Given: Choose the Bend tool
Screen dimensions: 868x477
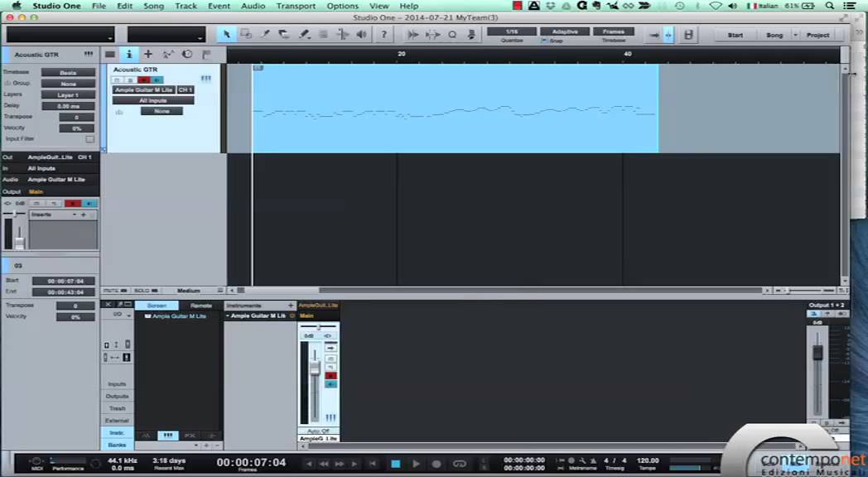Looking at the screenshot, I should 343,34.
